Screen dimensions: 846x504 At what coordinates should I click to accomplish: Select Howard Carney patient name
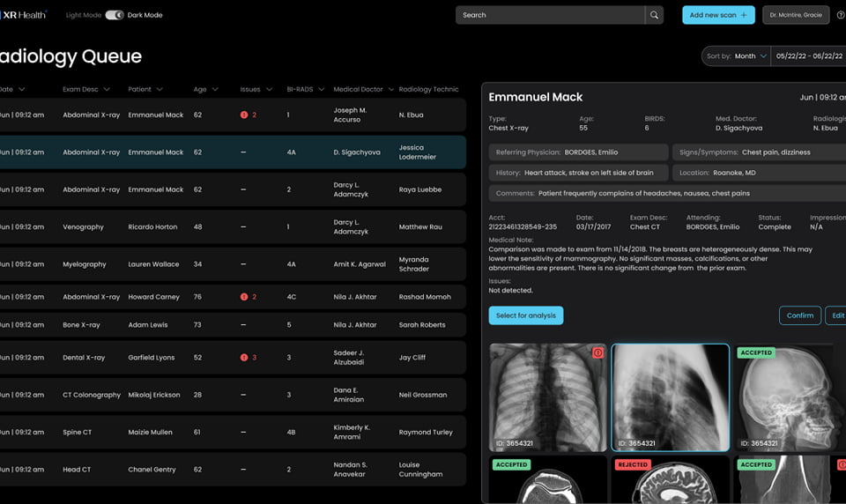coord(153,297)
